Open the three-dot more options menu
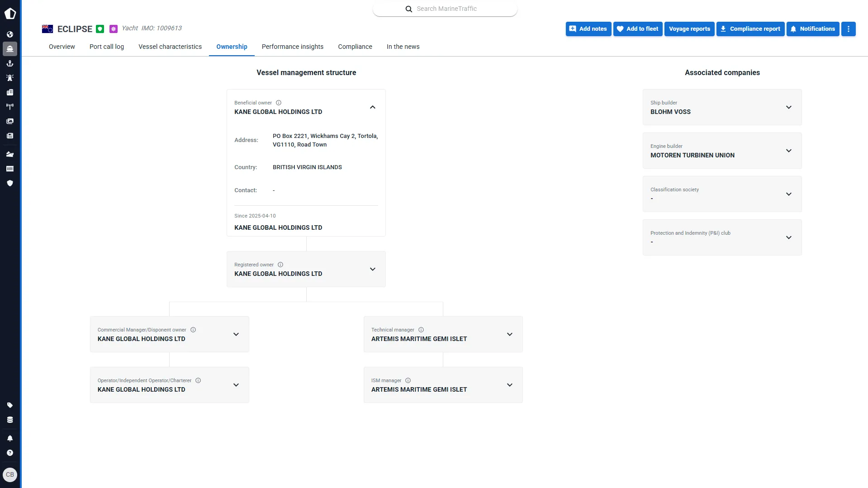The height and width of the screenshot is (488, 868). [x=849, y=29]
